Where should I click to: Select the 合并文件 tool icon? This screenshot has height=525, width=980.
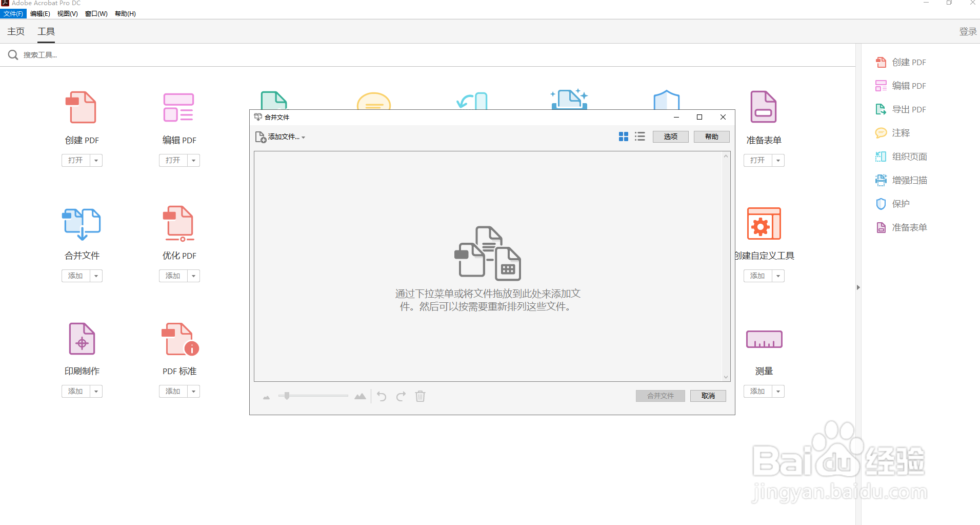pyautogui.click(x=82, y=224)
